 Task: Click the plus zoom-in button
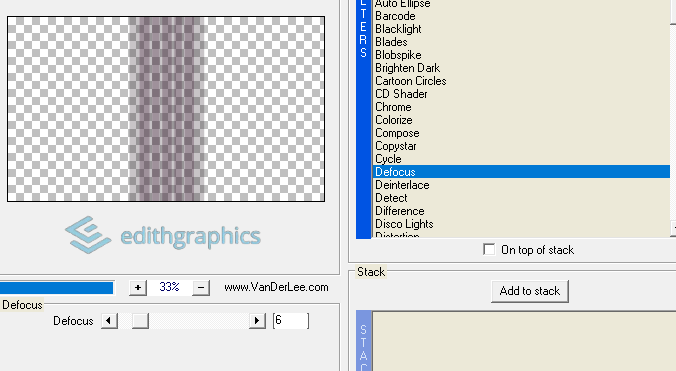(x=138, y=287)
